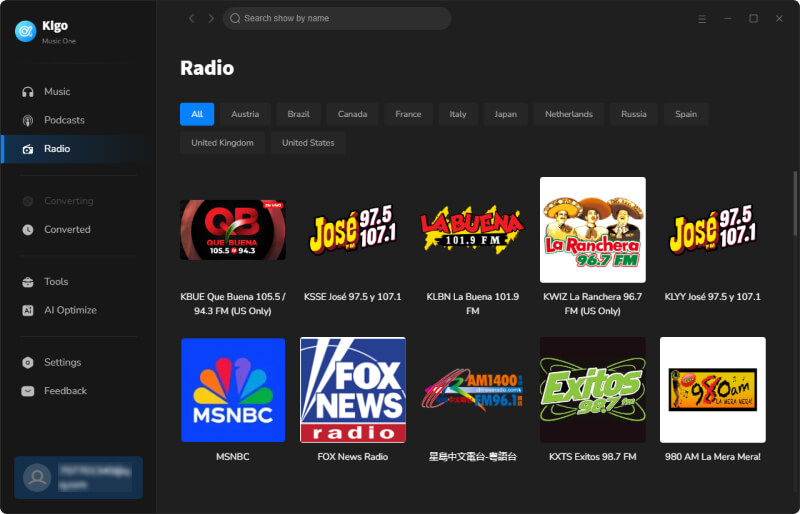This screenshot has height=514, width=800.
Task: Open the Tools section label
Action: point(56,282)
